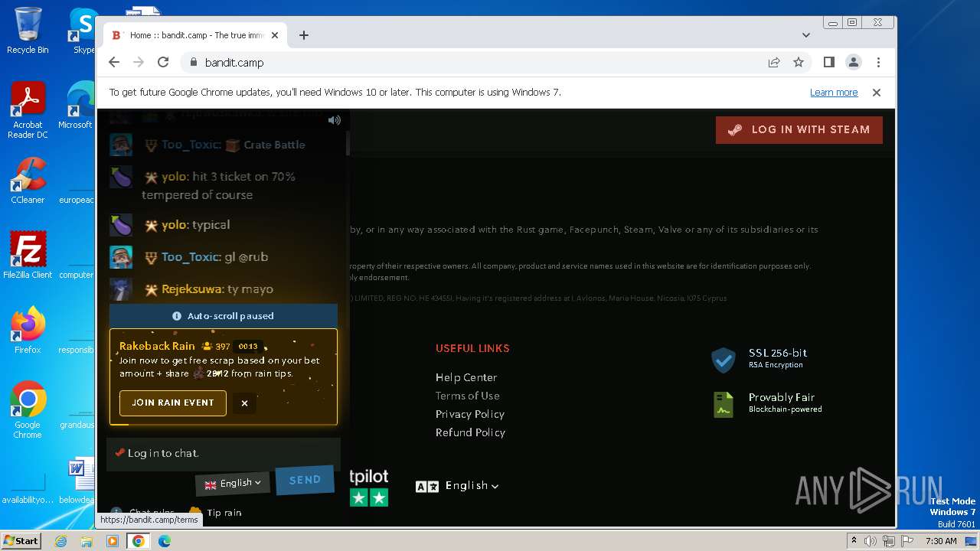Screen dimensions: 980x551
Task: Close the bandit.camp tab
Action: [x=275, y=35]
